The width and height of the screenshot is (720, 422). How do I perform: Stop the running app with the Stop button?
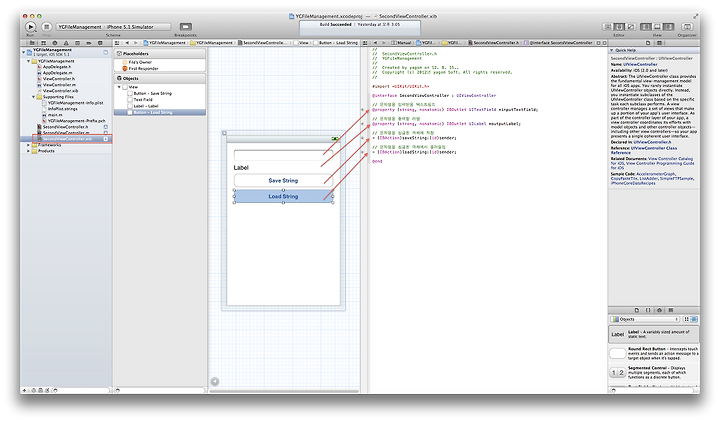(x=46, y=27)
